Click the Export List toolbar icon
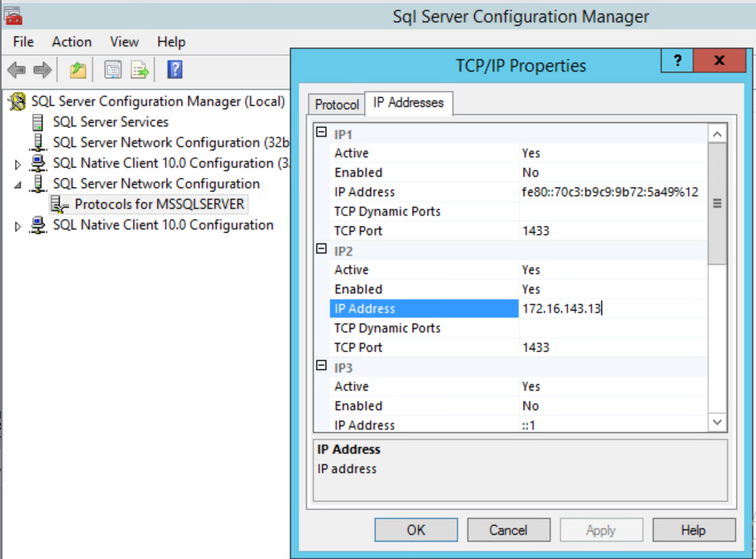 click(x=140, y=70)
